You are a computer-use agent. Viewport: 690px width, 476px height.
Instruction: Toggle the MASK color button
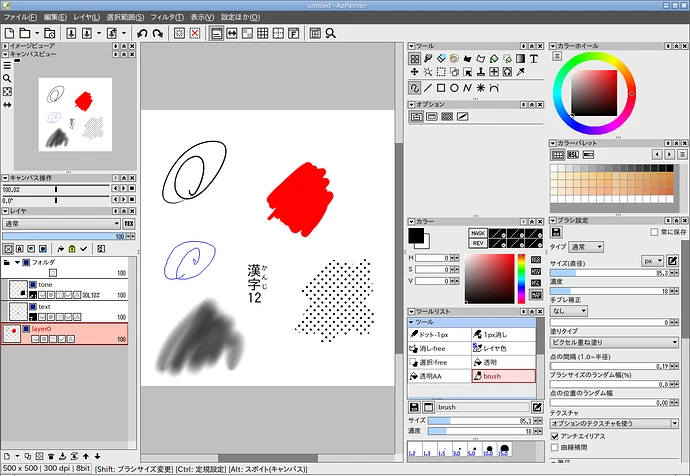(x=477, y=233)
